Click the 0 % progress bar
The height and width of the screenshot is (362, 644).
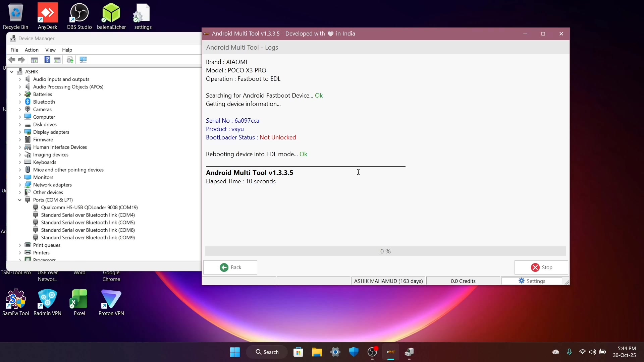click(386, 251)
